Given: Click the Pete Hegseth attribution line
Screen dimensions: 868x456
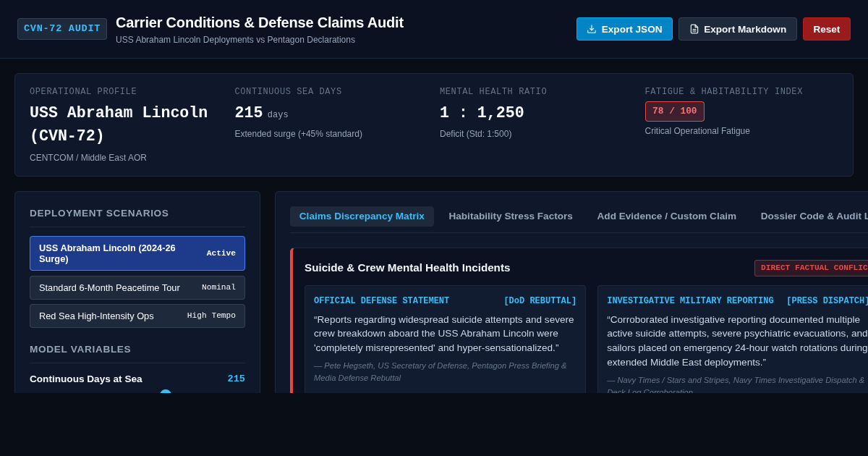Looking at the screenshot, I should click(440, 371).
